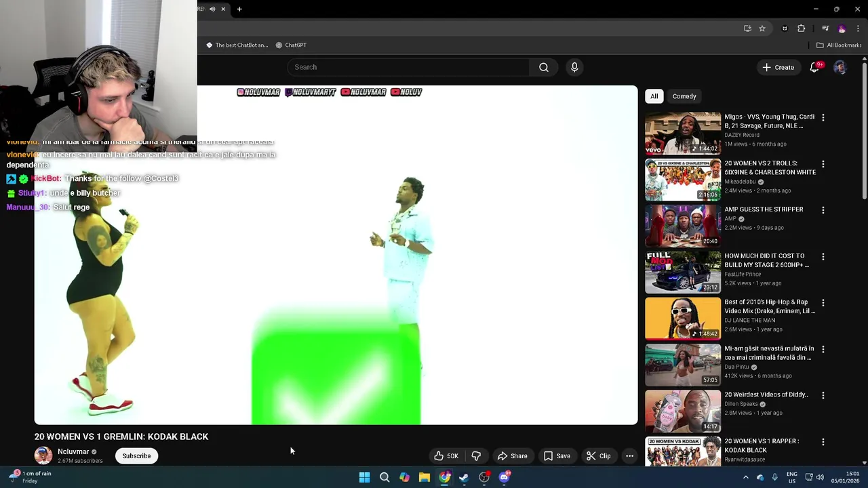Open Steam from taskbar
The width and height of the screenshot is (868, 488).
(x=464, y=477)
